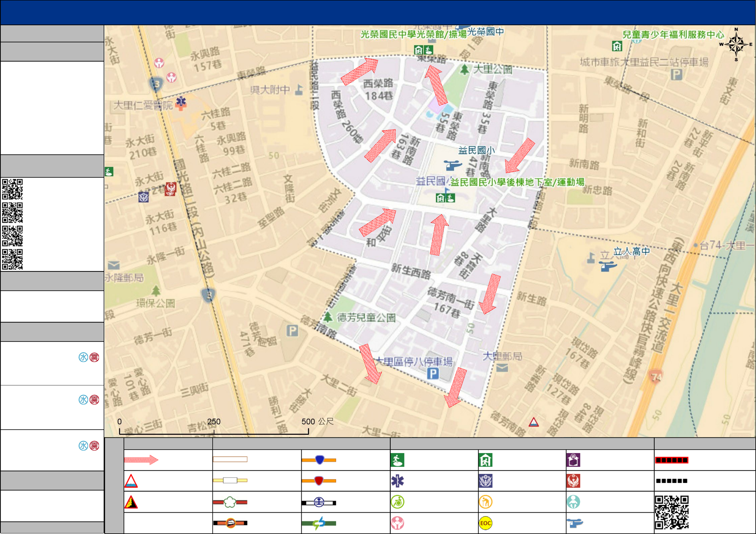Click the tree icon at 環保公園

coord(156,291)
